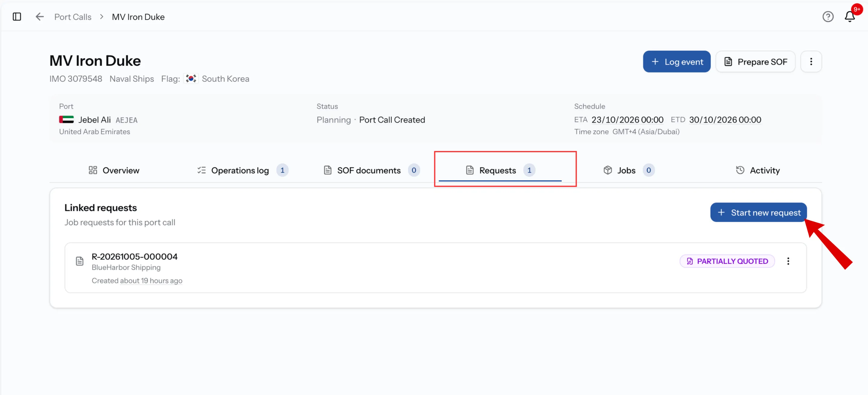This screenshot has height=395, width=868.
Task: Click the Log event button
Action: (677, 62)
